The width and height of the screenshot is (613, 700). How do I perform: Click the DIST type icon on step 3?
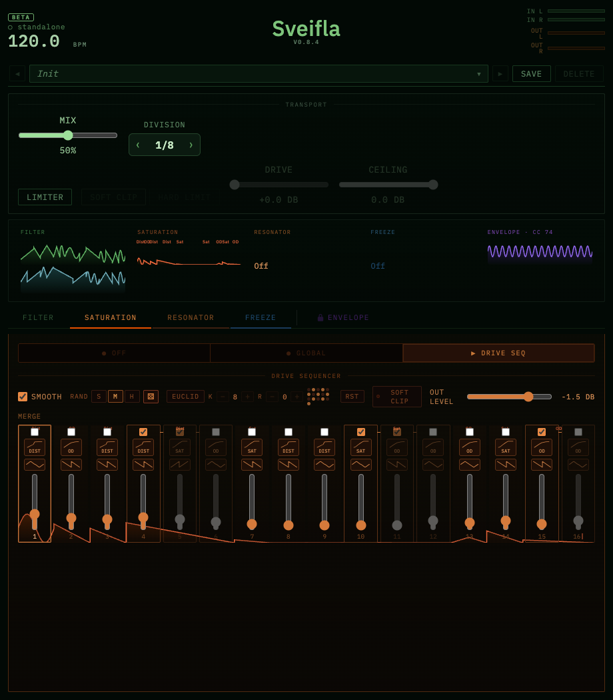point(107,447)
